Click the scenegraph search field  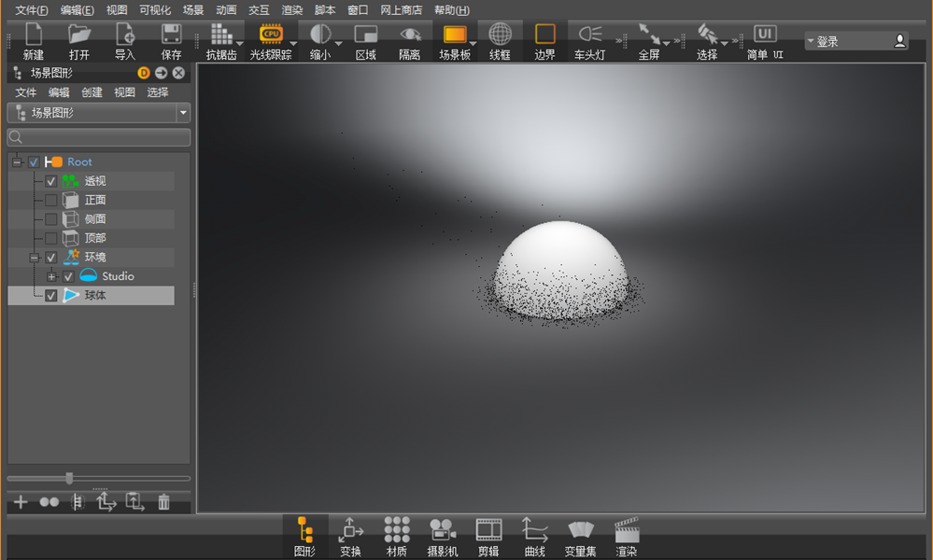tap(99, 137)
